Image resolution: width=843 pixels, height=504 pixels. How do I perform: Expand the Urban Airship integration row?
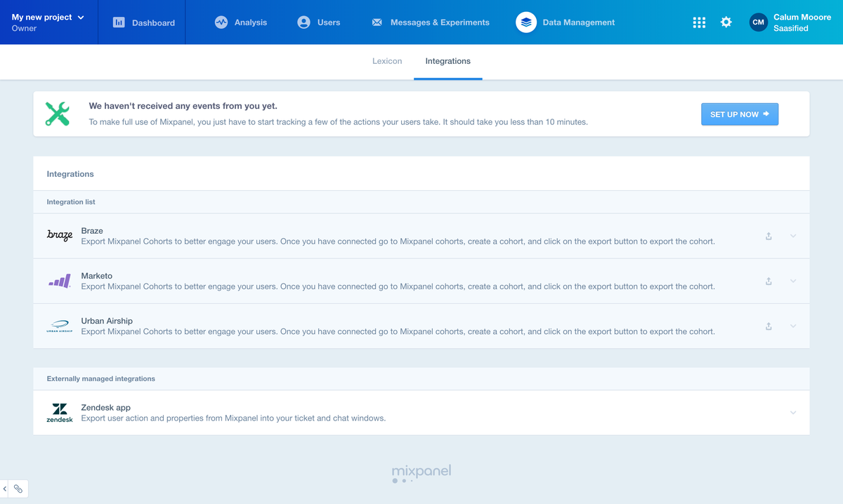[x=793, y=326]
